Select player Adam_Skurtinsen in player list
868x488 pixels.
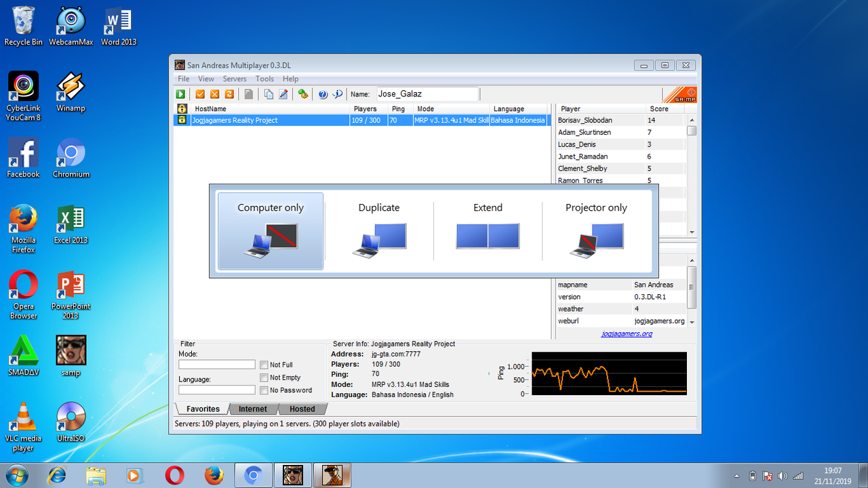[x=620, y=132]
